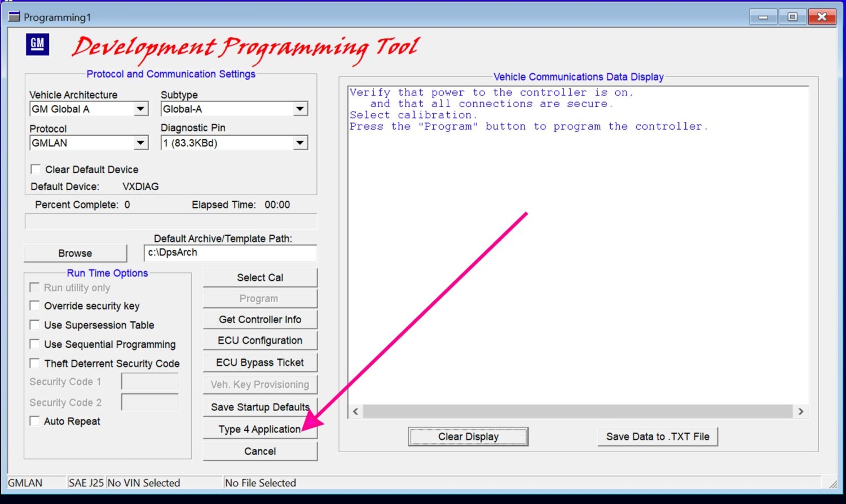The width and height of the screenshot is (846, 504).
Task: Close the Programming1 window
Action: tap(822, 17)
